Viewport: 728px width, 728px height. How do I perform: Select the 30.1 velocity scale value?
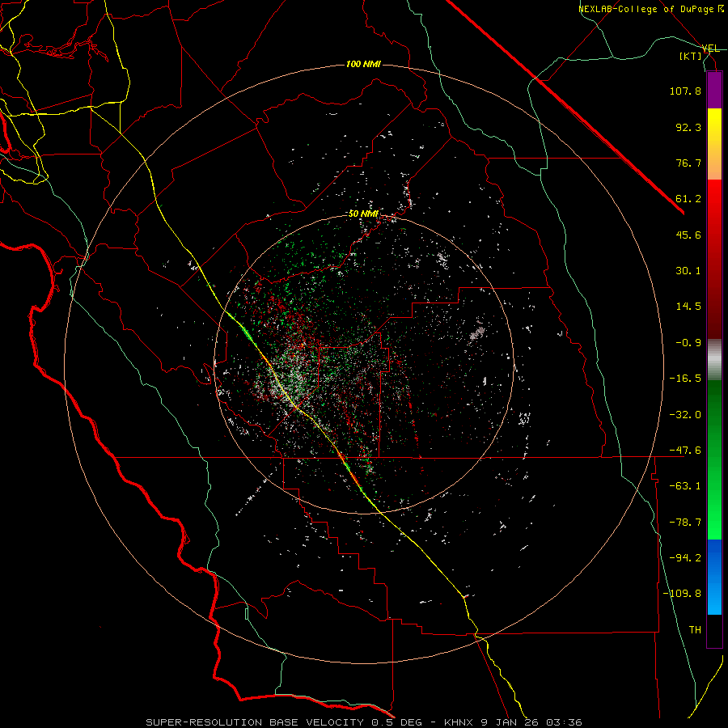pos(688,271)
